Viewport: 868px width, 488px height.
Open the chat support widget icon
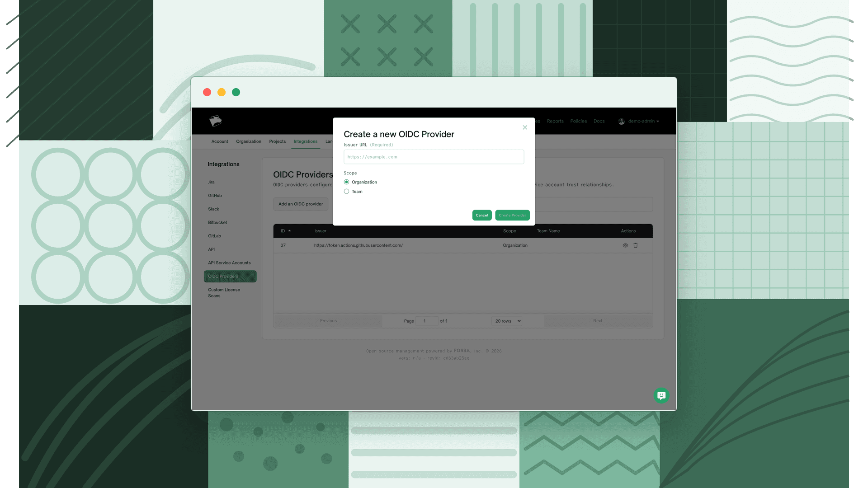coord(661,395)
